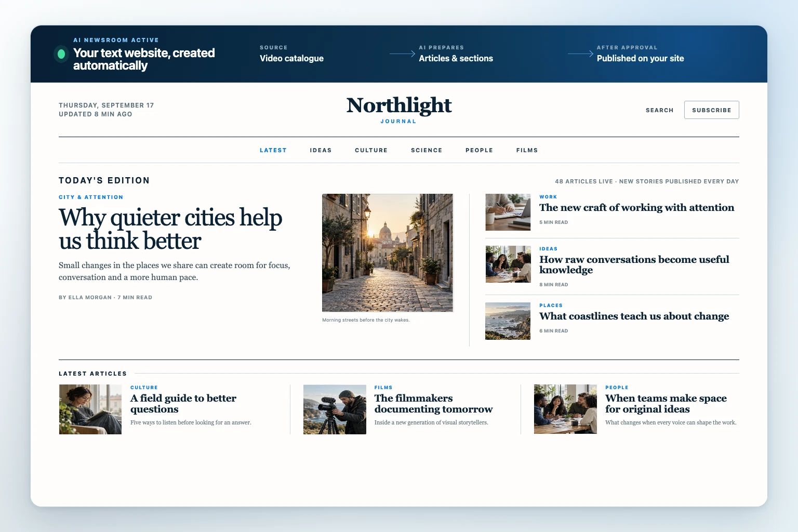
Task: Open Search in the header
Action: (x=659, y=110)
